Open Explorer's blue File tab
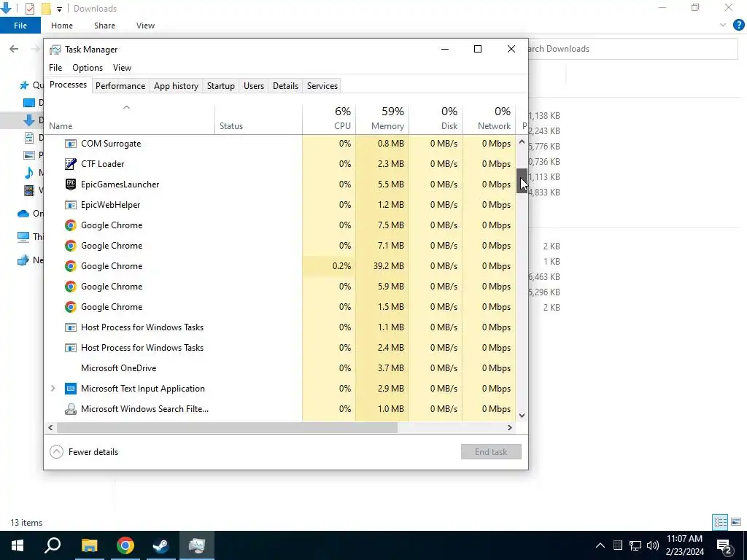 point(20,26)
